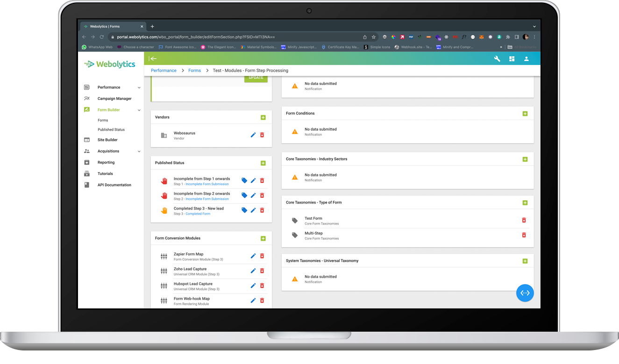Delete the Zapier Form Map with trash icon
Image resolution: width=619 pixels, height=364 pixels.
tap(262, 256)
